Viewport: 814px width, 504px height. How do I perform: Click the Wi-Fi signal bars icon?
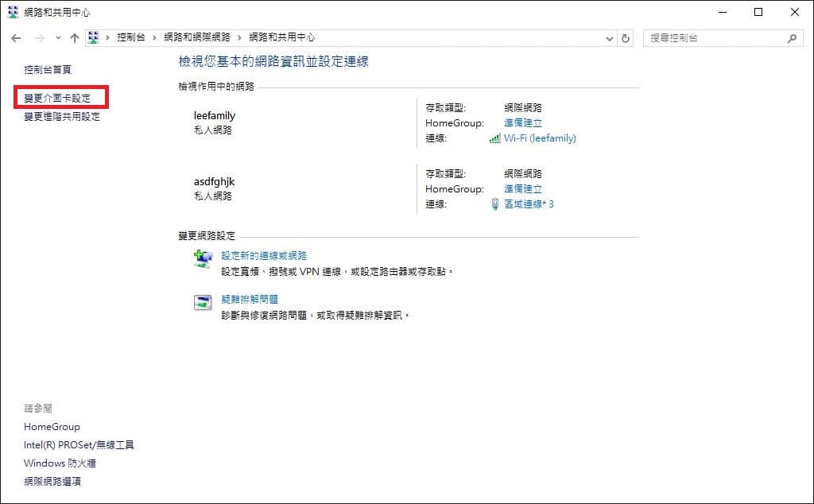(494, 138)
